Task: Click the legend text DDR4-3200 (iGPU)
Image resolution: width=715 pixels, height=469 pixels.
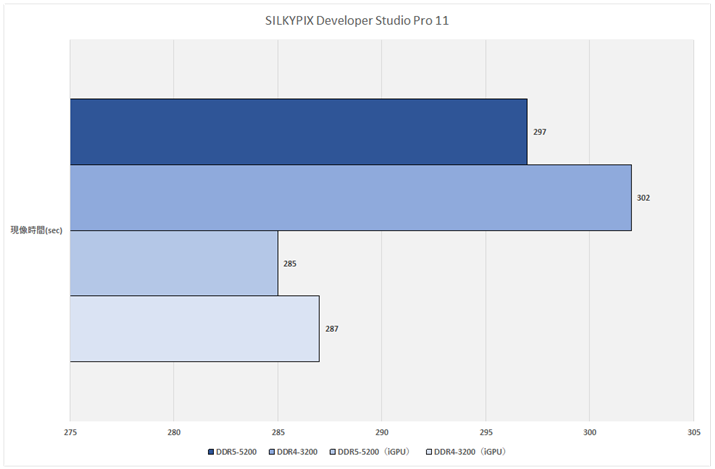Action: point(470,452)
